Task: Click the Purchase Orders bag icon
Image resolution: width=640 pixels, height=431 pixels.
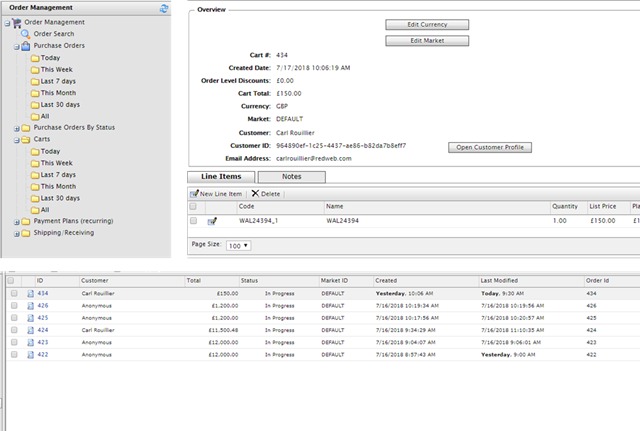Action: point(25,46)
